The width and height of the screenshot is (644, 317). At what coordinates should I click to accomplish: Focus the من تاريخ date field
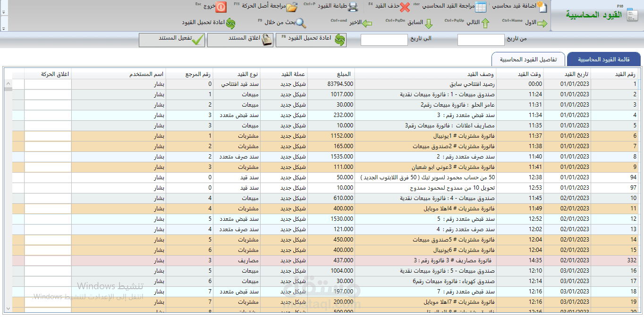[481, 40]
